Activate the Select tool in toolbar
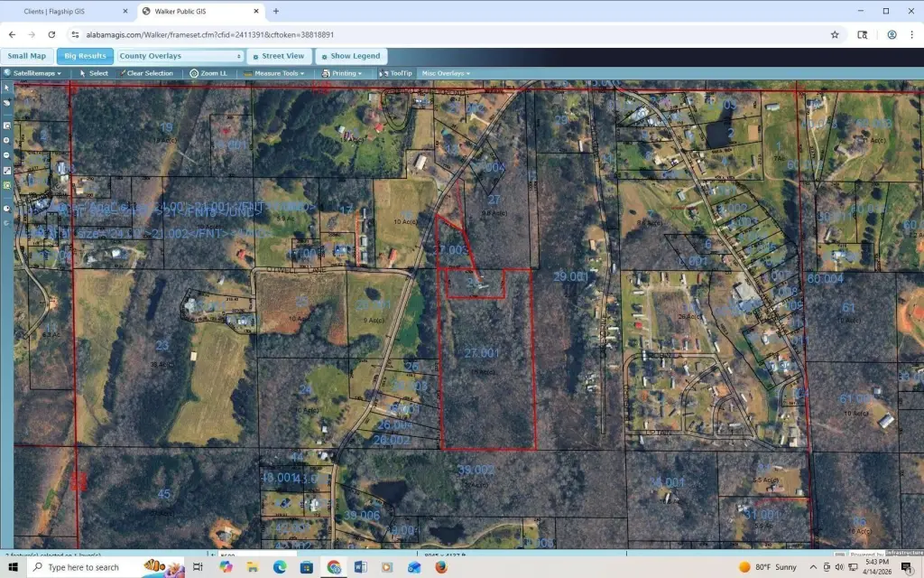This screenshot has width=924, height=578. [x=94, y=73]
